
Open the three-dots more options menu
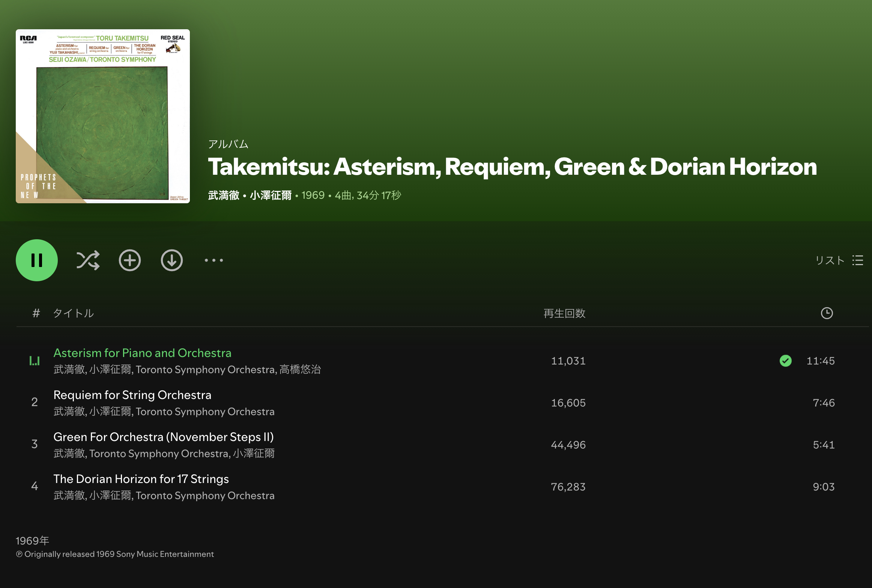(x=214, y=260)
